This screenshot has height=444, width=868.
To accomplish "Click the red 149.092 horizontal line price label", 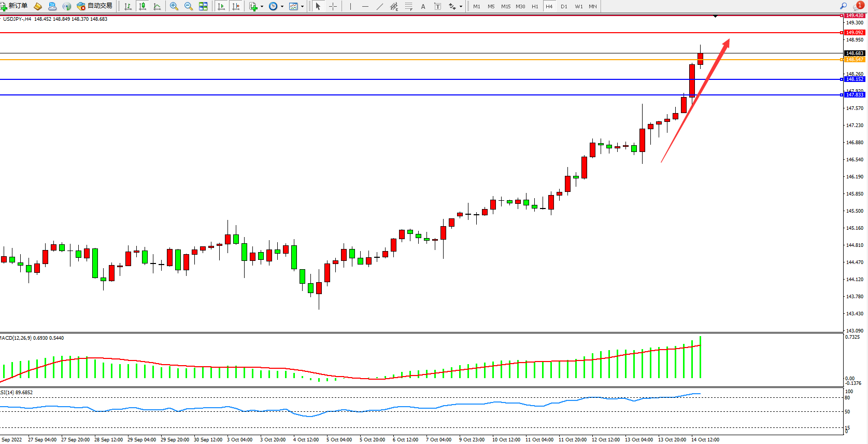I will [855, 33].
